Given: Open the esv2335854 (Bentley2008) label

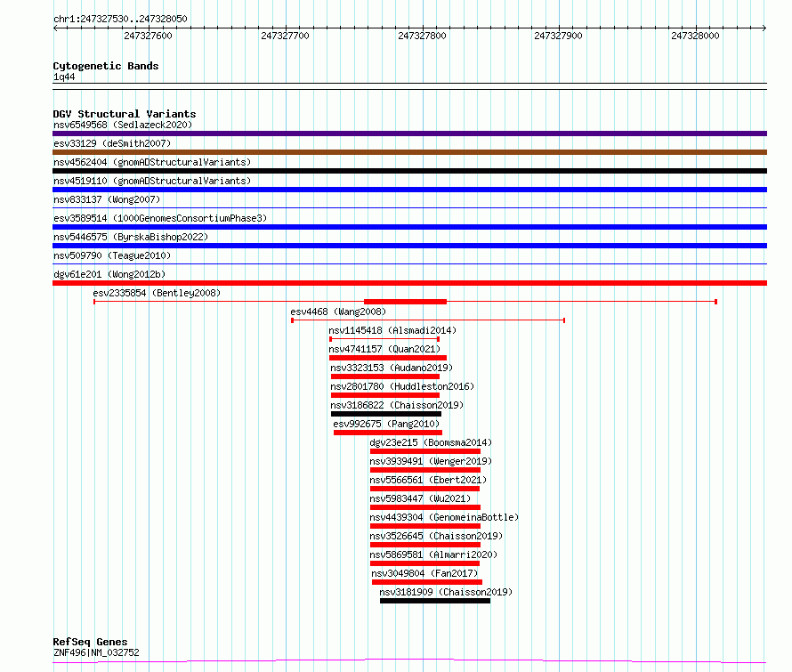Looking at the screenshot, I should click(x=157, y=293).
